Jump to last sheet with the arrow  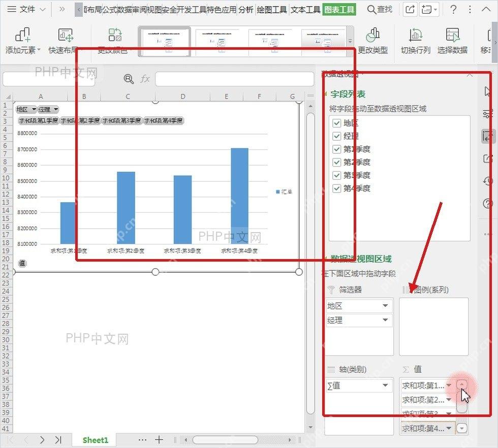tap(58, 440)
